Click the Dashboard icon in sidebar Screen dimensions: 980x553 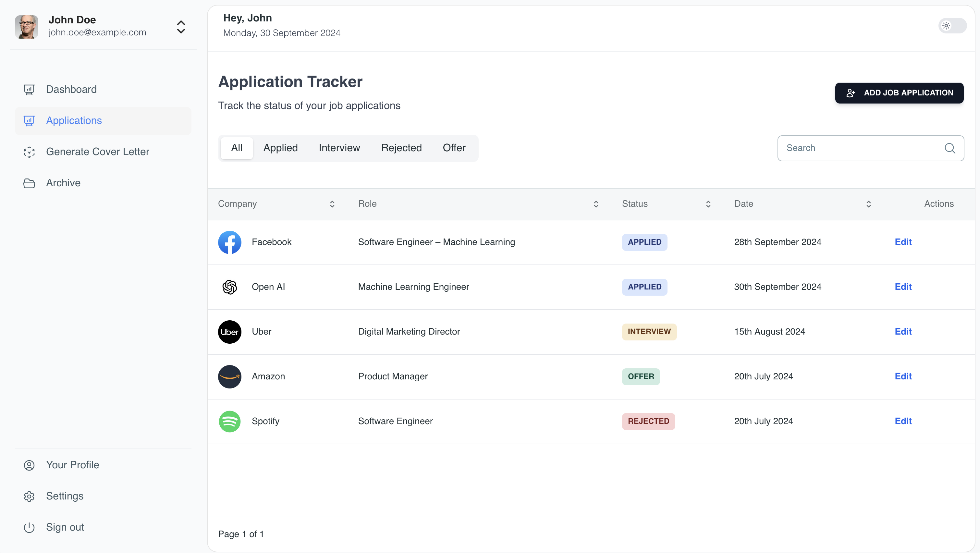29,90
